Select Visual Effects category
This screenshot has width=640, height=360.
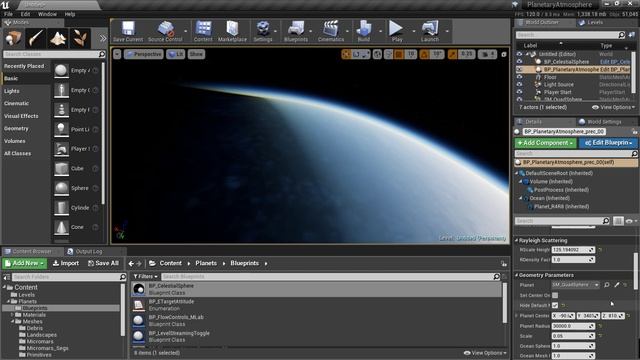click(x=21, y=116)
